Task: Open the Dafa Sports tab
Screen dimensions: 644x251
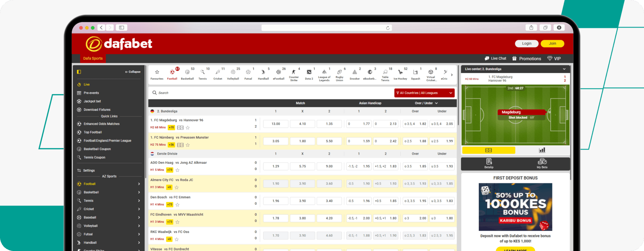Action: coord(93,58)
